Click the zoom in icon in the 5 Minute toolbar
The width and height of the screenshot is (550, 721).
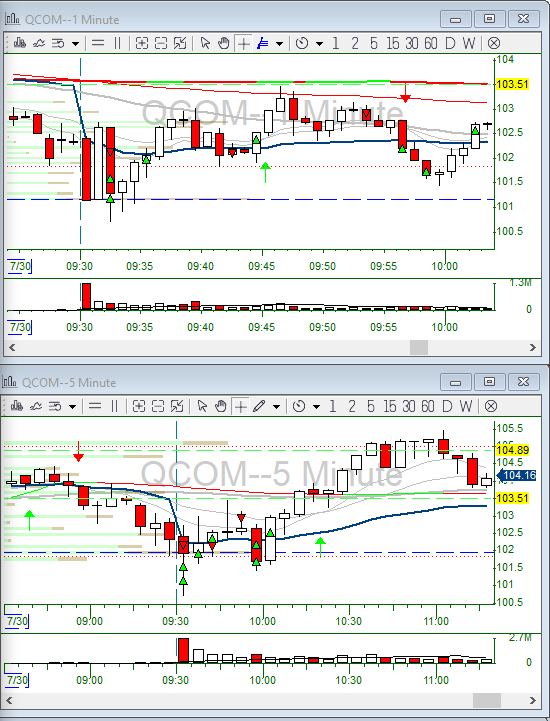tap(139, 406)
